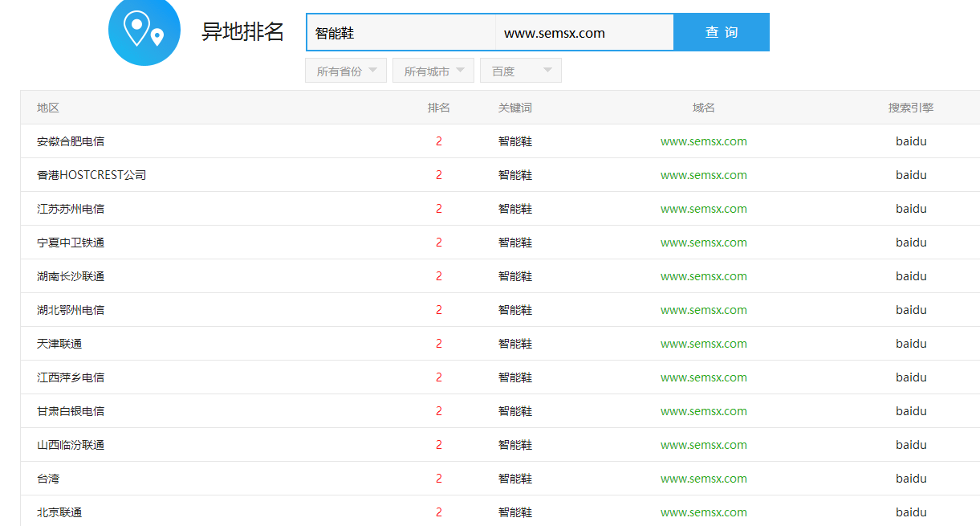This screenshot has height=526, width=980.
Task: Click baidu cell in 江西萍乡电信 row
Action: pyautogui.click(x=911, y=377)
